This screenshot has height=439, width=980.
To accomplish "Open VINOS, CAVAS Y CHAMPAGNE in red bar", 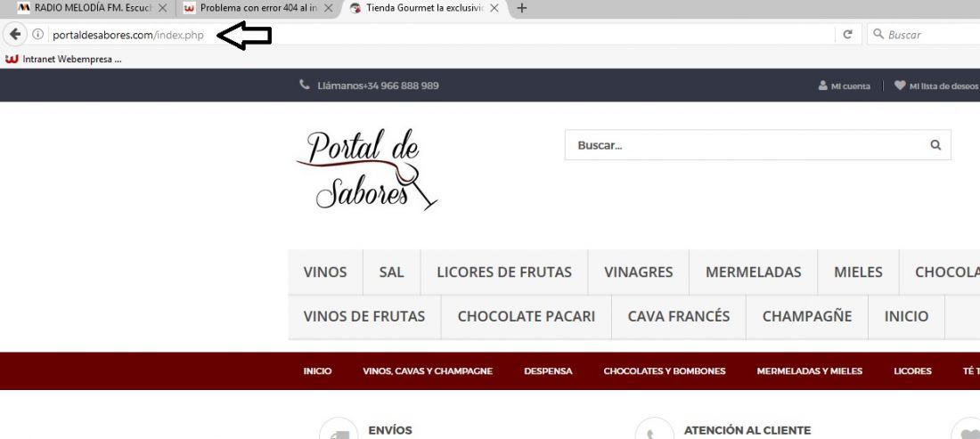I will click(x=428, y=371).
